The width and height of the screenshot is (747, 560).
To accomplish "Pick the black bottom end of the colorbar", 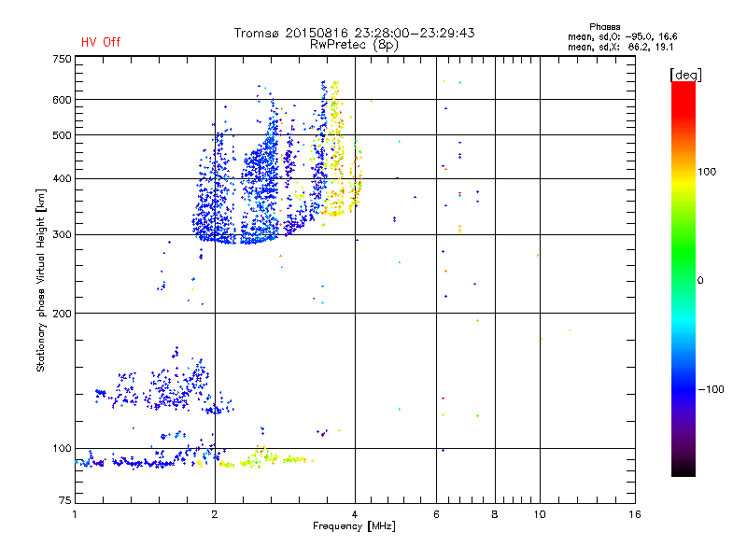I will pyautogui.click(x=684, y=469).
